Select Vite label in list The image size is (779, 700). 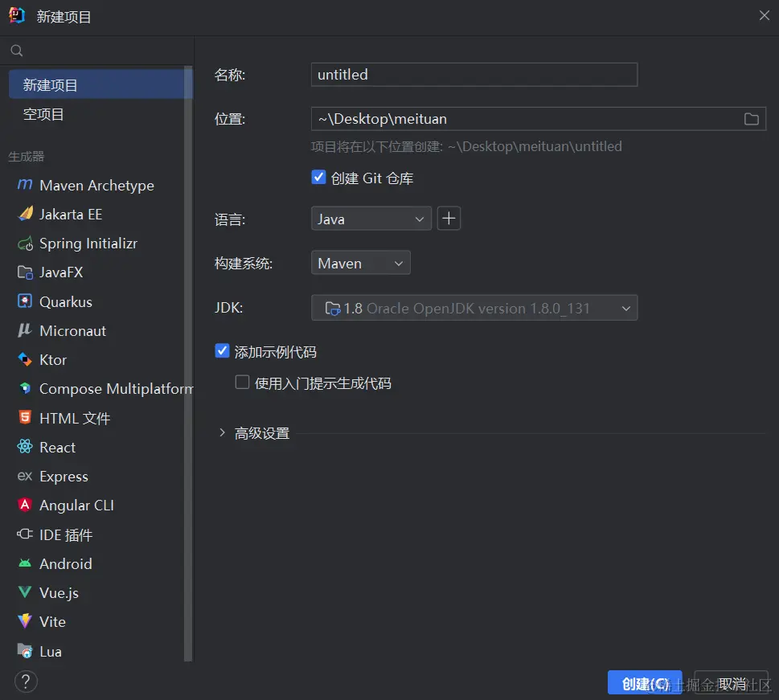52,621
